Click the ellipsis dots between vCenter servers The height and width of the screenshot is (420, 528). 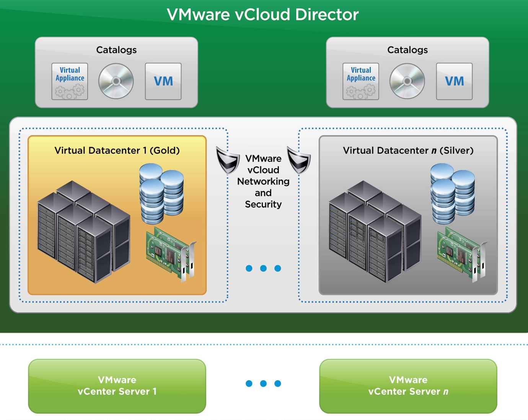click(x=263, y=383)
